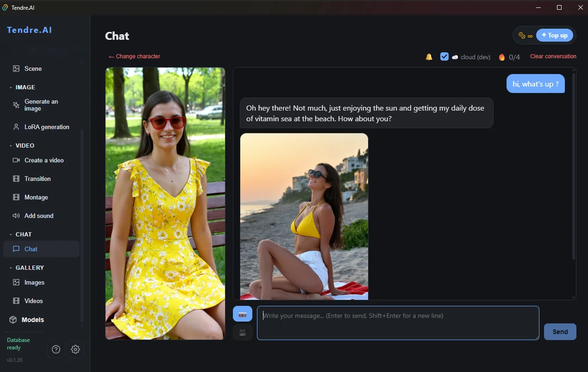The width and height of the screenshot is (588, 372).
Task: Click the fire icon beside 0/4
Action: pos(502,57)
